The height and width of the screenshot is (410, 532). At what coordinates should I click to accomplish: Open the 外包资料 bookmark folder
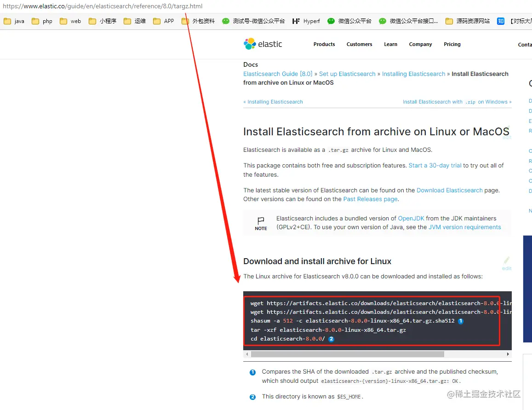coord(198,21)
